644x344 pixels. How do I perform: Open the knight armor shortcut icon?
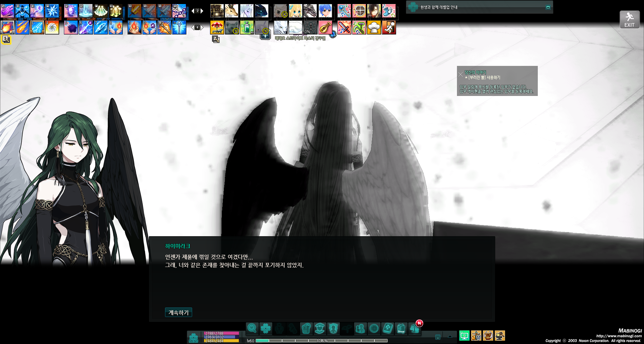(476, 336)
